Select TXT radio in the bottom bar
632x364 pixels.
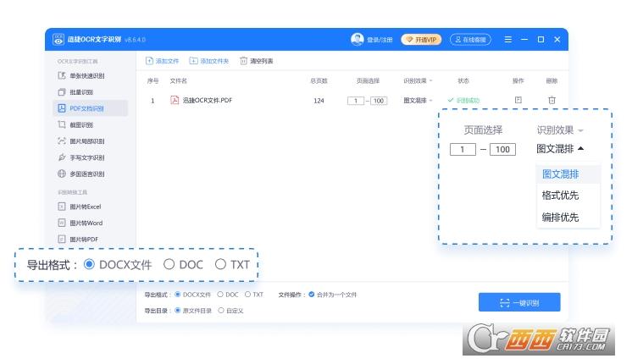(x=248, y=295)
